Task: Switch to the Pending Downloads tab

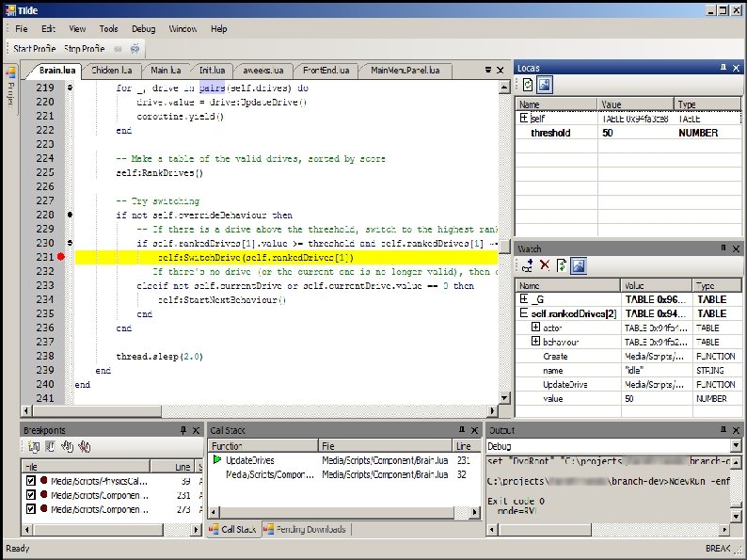Action: click(x=306, y=529)
